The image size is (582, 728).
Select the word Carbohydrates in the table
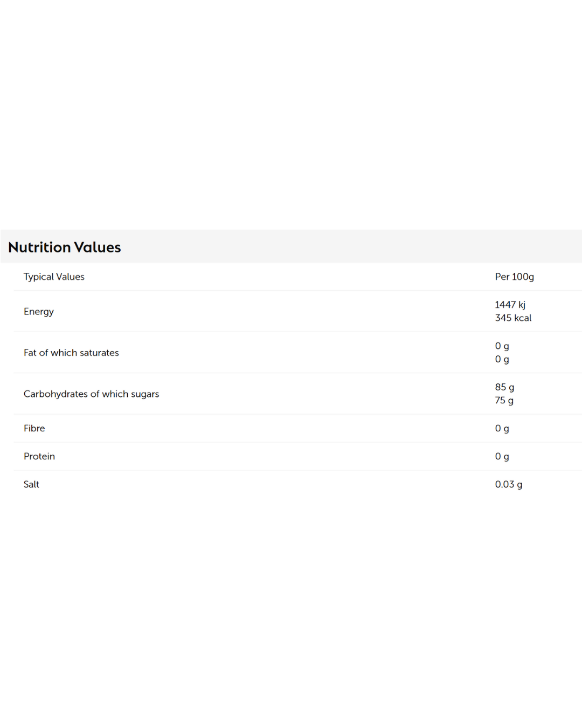point(56,394)
